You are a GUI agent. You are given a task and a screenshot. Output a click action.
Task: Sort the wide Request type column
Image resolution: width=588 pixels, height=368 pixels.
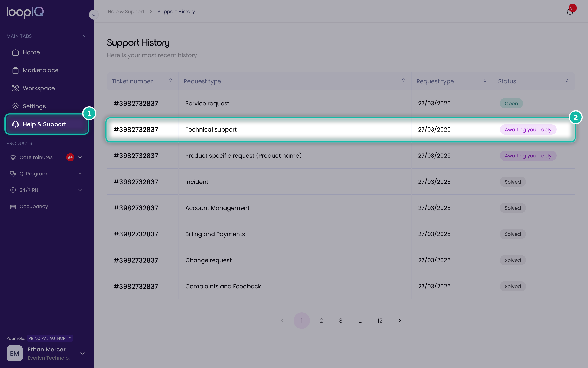pyautogui.click(x=403, y=80)
